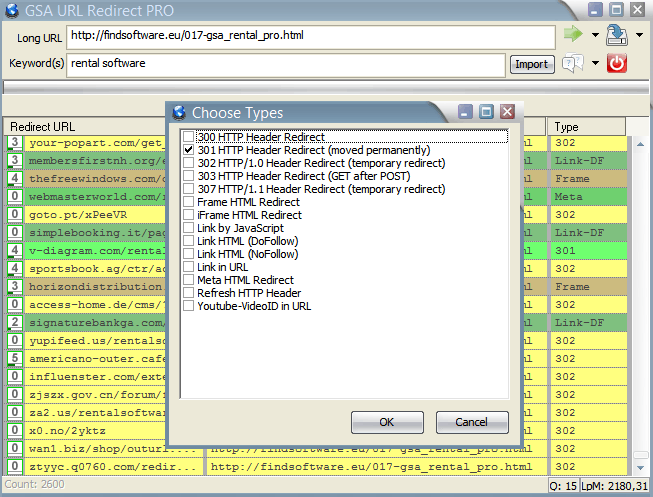Enable Youtube-VideoID in URL type
653x497 pixels.
pos(189,306)
